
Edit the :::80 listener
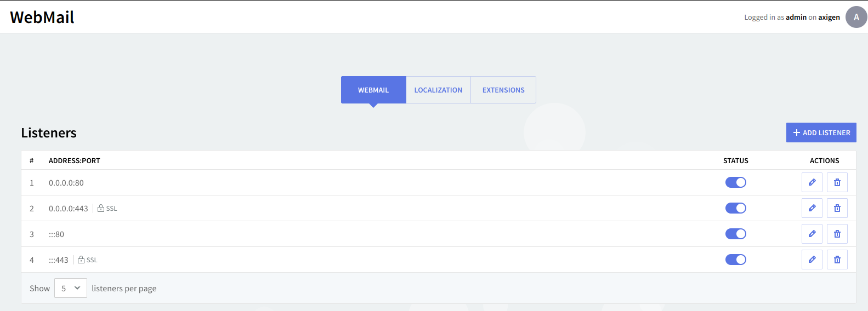tap(812, 234)
